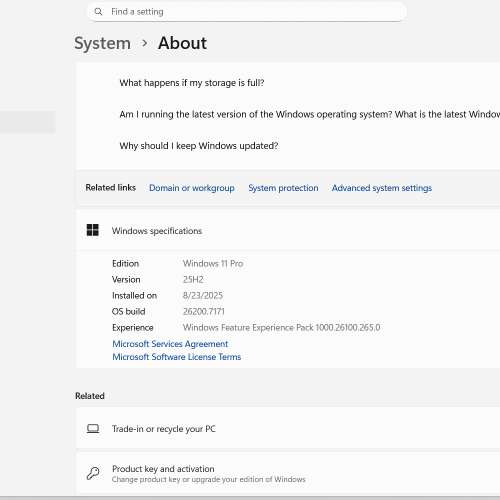The image size is (500, 500).
Task: Select the Windows Feature Experience Pack text
Action: pos(281,327)
